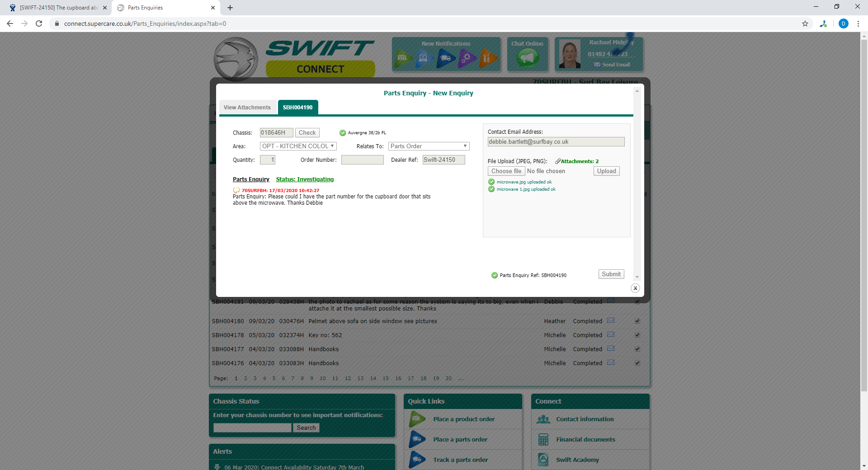Open the Chrome profile avatar D
Screen dimensions: 868x470
[x=844, y=23]
